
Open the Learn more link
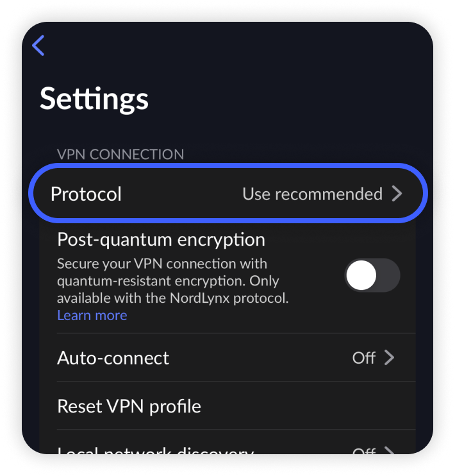[x=92, y=316]
